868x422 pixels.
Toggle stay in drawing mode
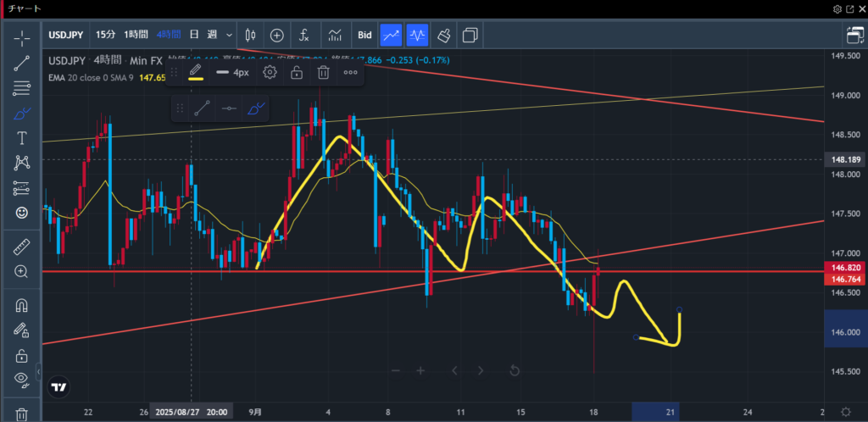point(21,330)
